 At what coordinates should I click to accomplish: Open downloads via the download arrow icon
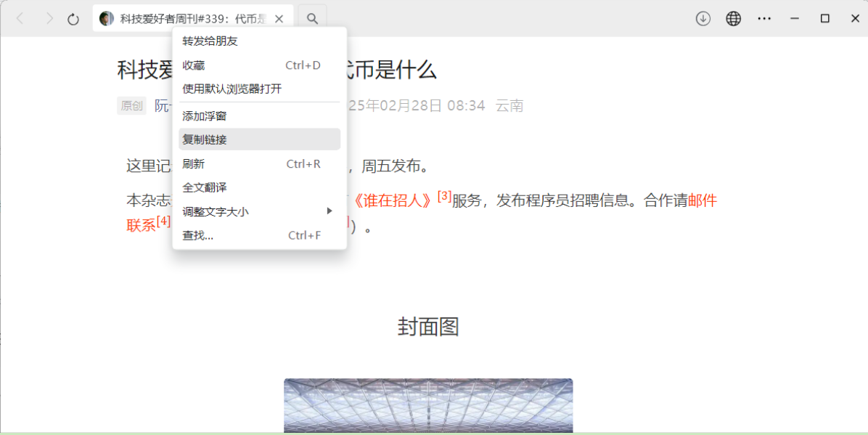click(x=703, y=19)
